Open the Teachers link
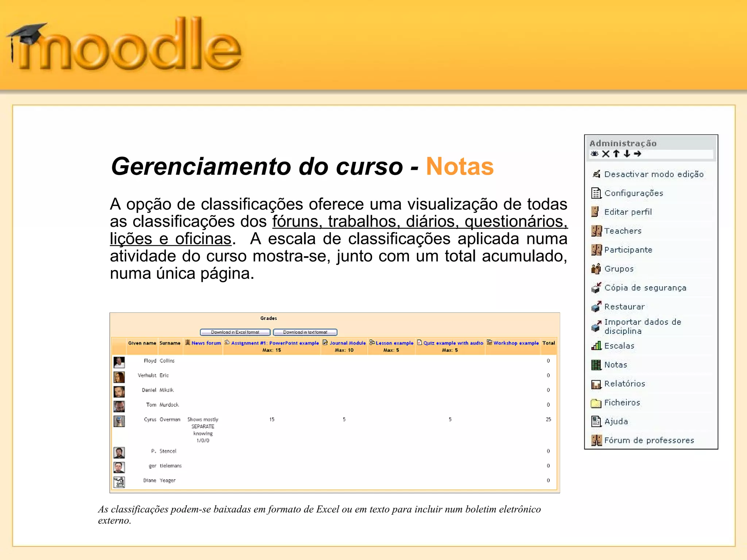Image resolution: width=747 pixels, height=560 pixels. (623, 231)
